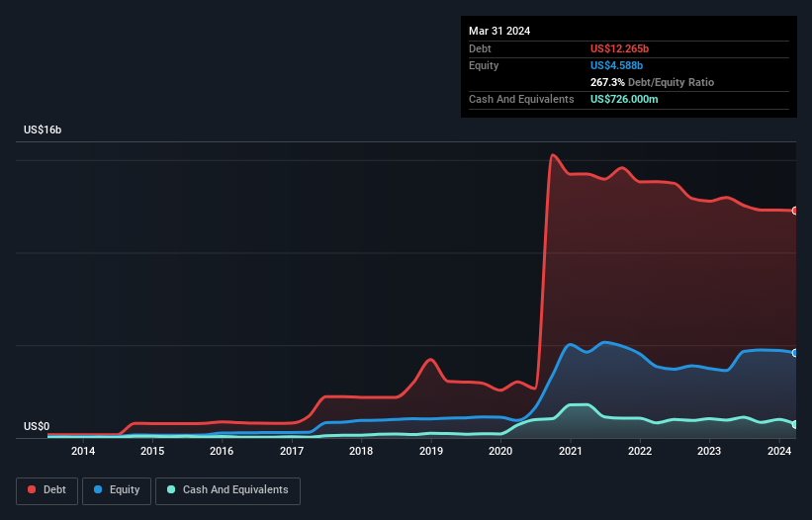Viewport: 812px width, 520px height.
Task: Click the US$726.000m cash value
Action: pyautogui.click(x=624, y=99)
